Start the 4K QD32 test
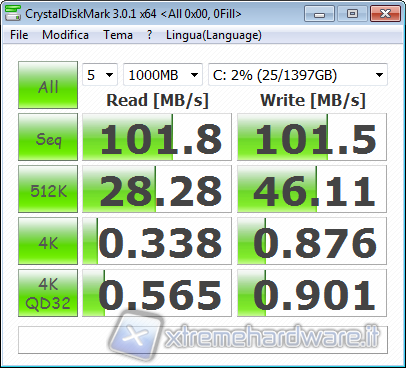The height and width of the screenshot is (368, 406). (x=48, y=293)
